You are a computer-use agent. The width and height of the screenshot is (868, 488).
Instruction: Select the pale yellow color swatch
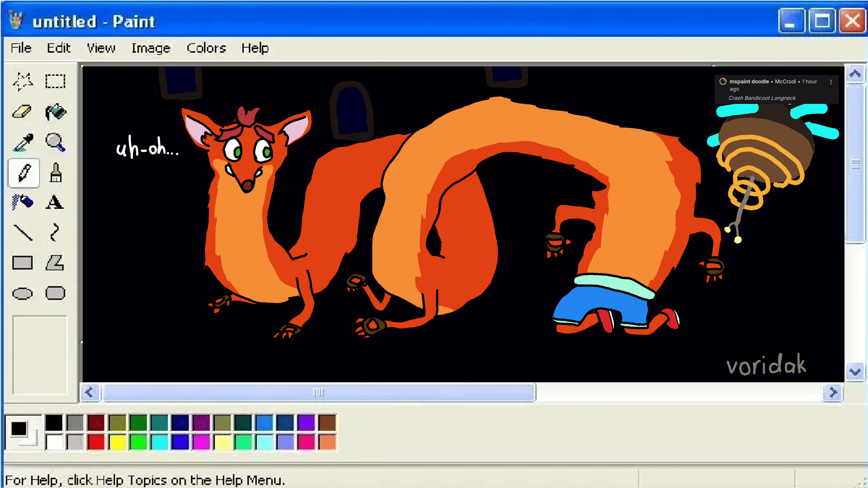[x=222, y=442]
